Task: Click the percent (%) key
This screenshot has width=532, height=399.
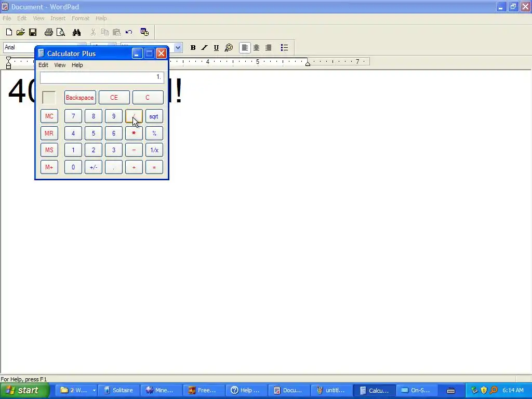Action: coord(154,134)
